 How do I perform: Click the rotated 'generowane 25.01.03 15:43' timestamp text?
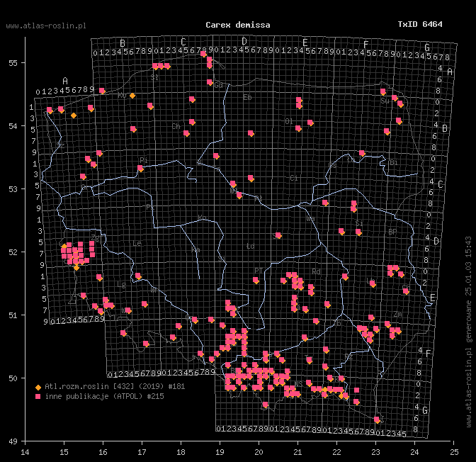(x=469, y=290)
